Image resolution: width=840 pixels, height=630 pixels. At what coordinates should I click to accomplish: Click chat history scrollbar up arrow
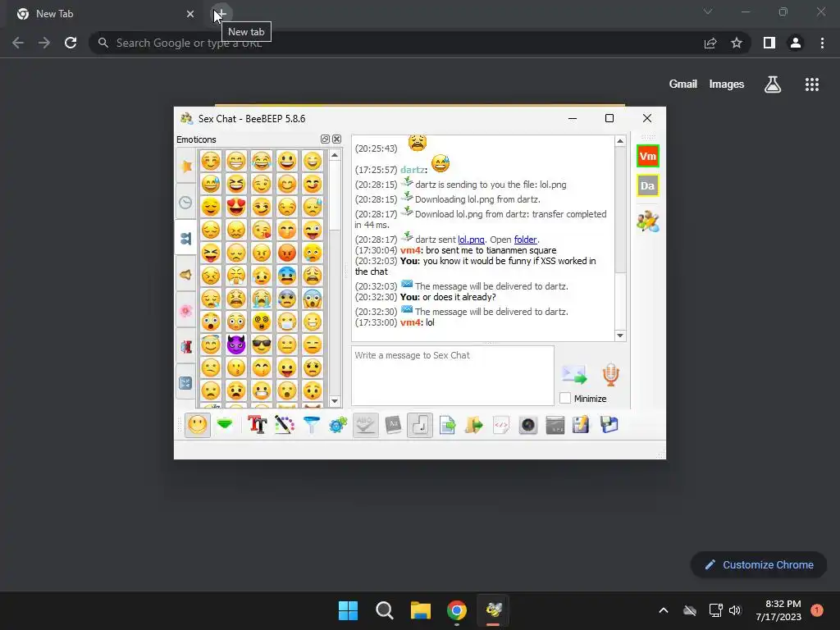pos(620,141)
